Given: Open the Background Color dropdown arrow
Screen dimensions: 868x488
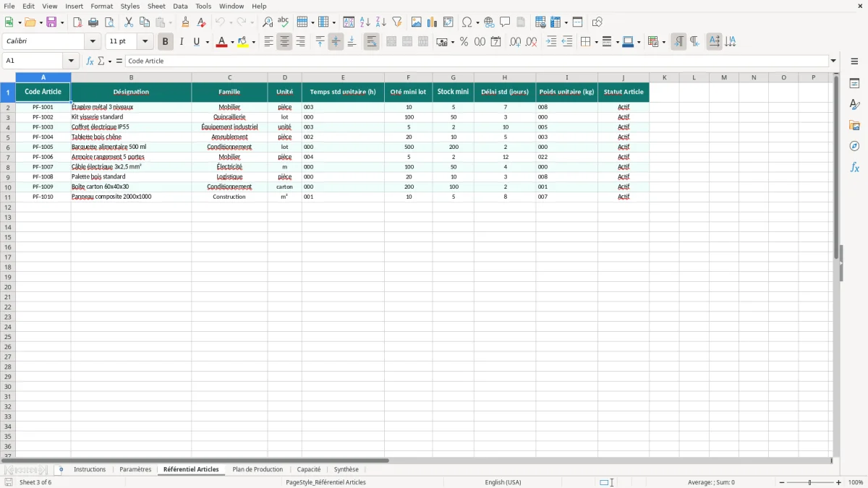Looking at the screenshot, I should tap(254, 42).
